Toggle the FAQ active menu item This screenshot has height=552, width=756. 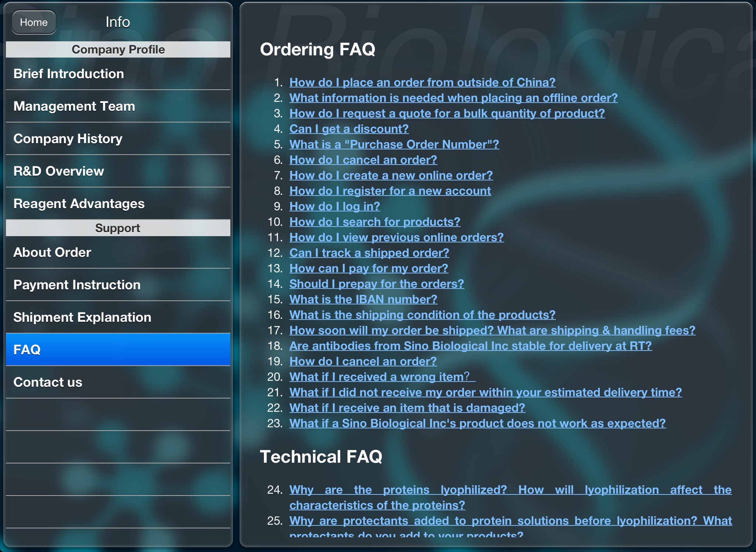click(x=118, y=350)
